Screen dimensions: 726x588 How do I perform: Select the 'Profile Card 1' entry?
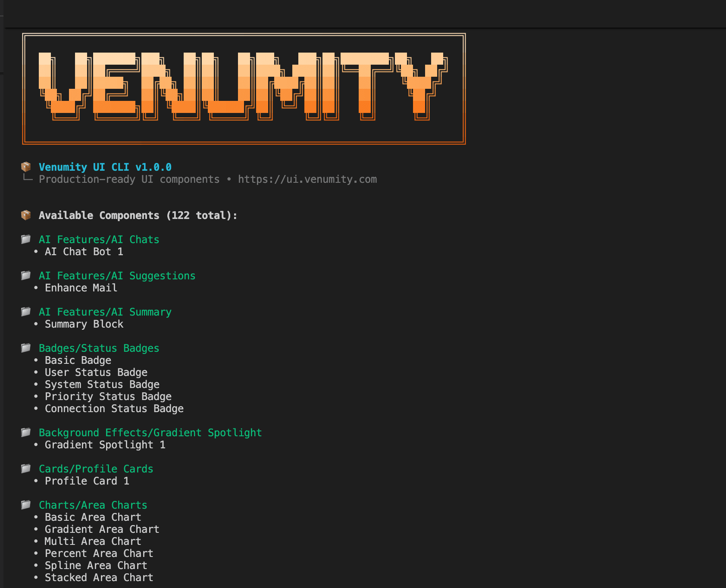pyautogui.click(x=87, y=481)
